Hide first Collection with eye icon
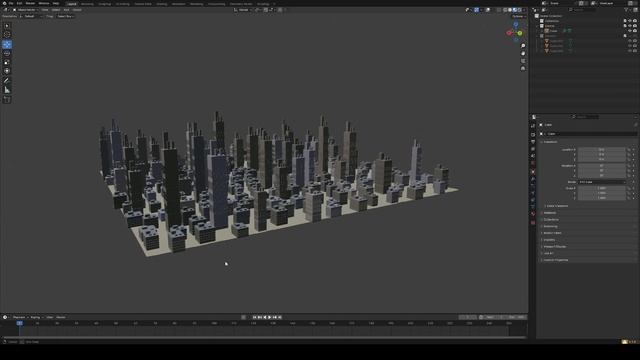 (630, 21)
